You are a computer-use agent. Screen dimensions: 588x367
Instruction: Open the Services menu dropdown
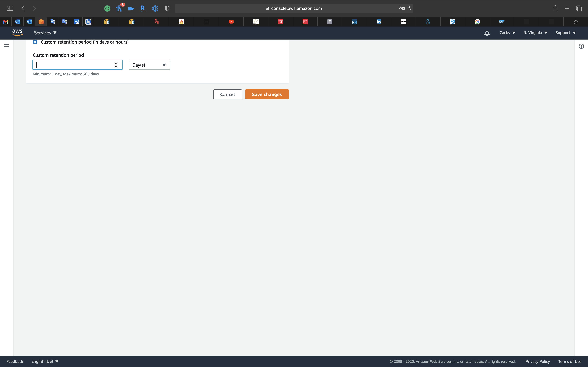[45, 33]
